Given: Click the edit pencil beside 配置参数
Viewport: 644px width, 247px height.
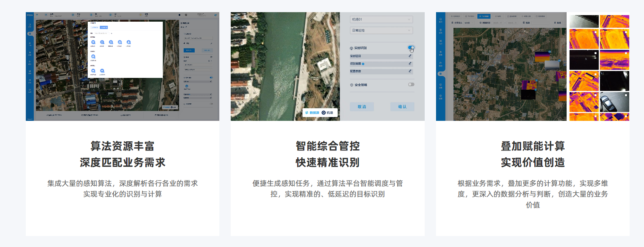Looking at the screenshot, I should pos(410,71).
